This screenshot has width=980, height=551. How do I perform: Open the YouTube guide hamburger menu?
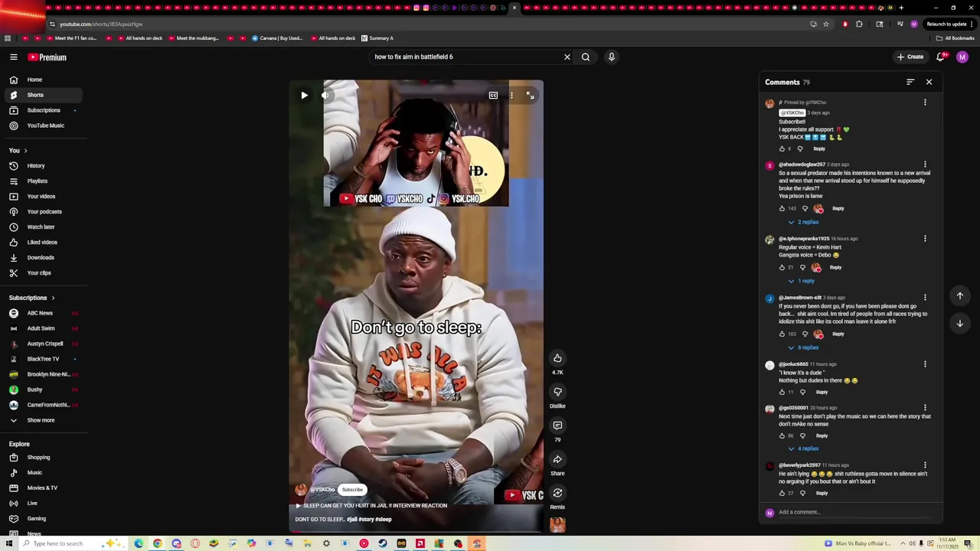coord(14,57)
